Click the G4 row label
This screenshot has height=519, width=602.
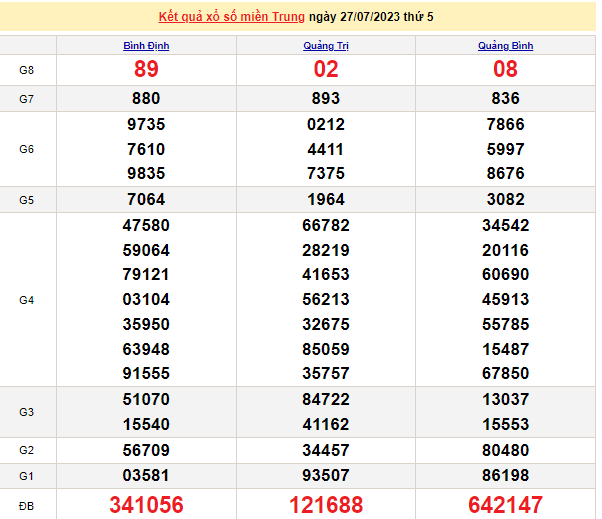[x=27, y=300]
